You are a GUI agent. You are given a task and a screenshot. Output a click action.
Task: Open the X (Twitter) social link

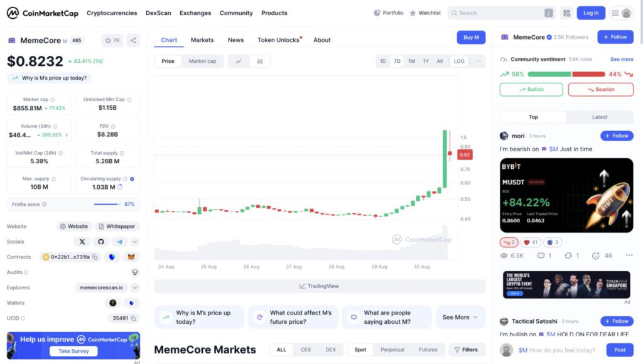tap(82, 242)
